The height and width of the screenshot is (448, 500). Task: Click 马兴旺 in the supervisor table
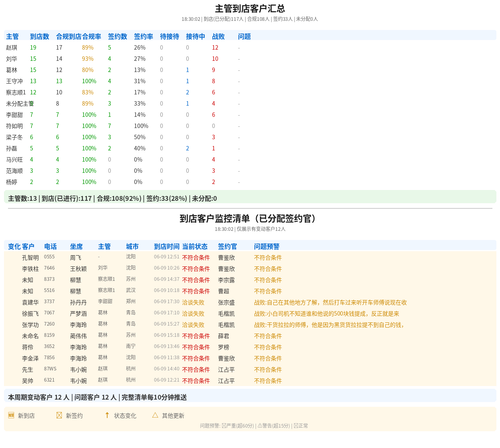pyautogui.click(x=14, y=159)
